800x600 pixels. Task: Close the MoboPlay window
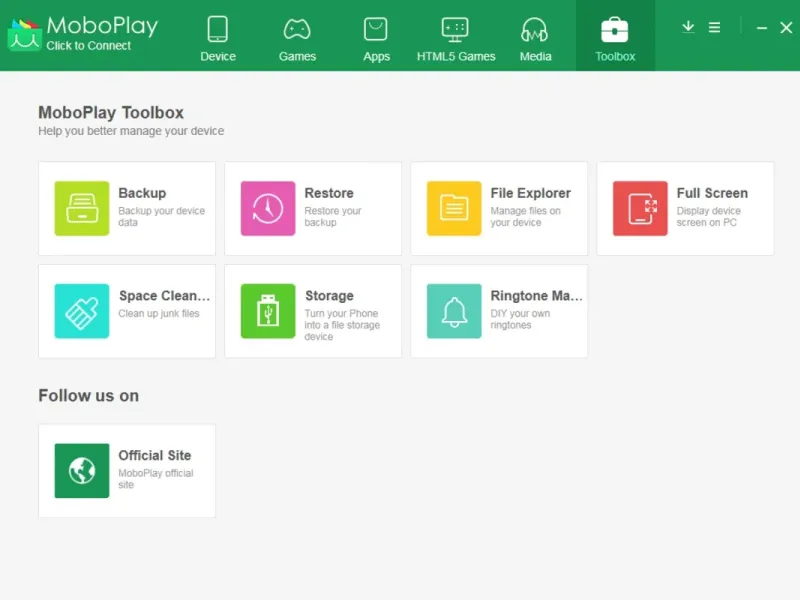[x=786, y=28]
